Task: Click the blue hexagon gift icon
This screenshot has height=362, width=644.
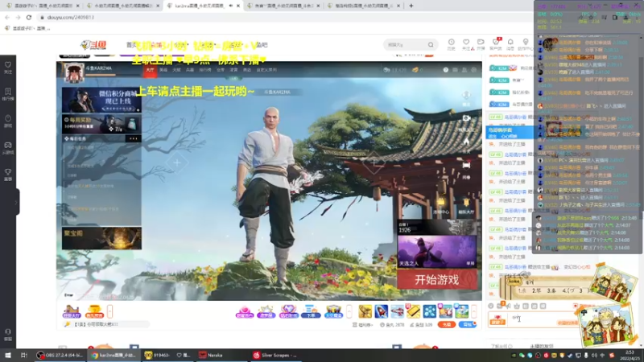Action: pyautogui.click(x=430, y=311)
